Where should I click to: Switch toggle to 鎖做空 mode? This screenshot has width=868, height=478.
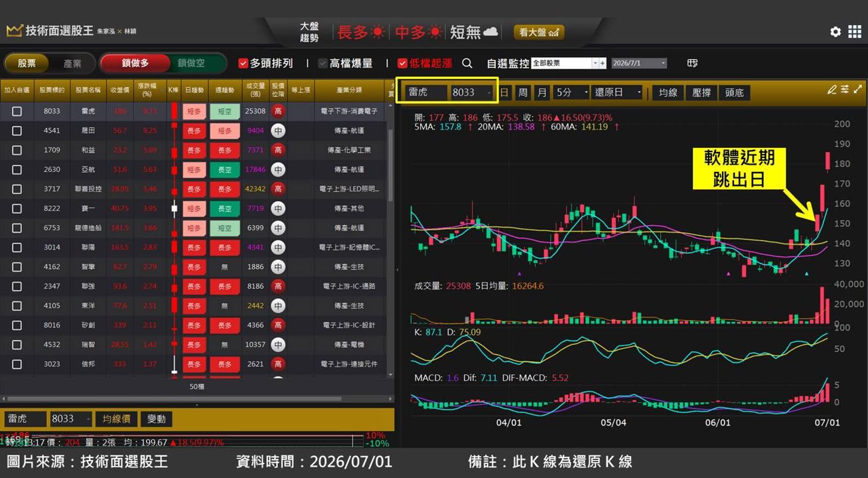(191, 63)
